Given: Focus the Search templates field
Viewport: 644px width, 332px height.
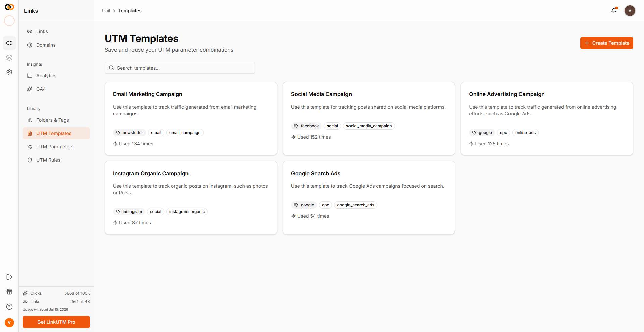Looking at the screenshot, I should coord(180,68).
